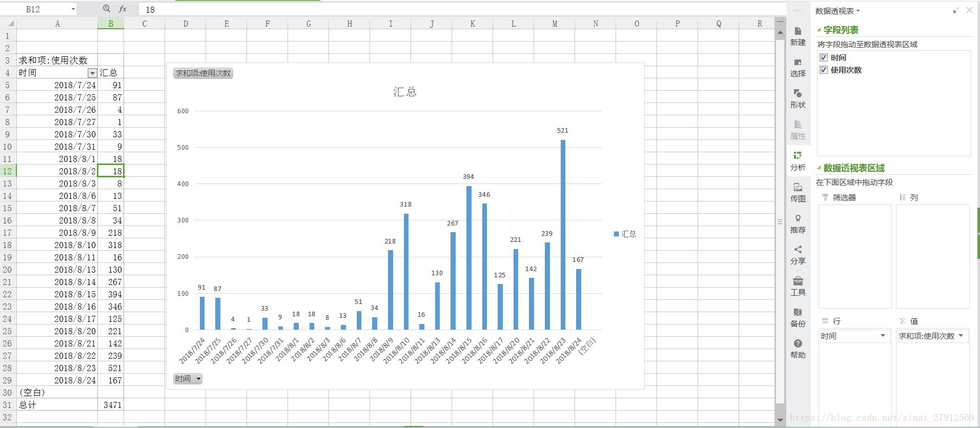Click the 传图 image upload icon
980x428 pixels.
click(x=798, y=192)
